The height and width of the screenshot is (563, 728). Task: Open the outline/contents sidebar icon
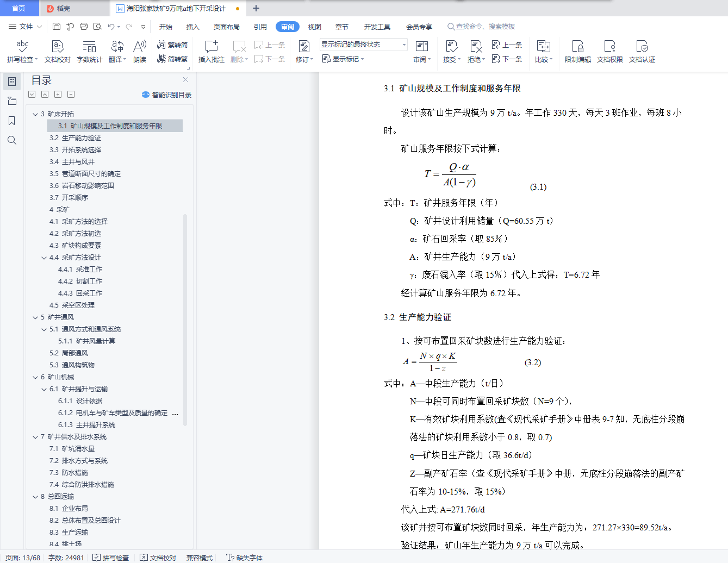pyautogui.click(x=12, y=82)
